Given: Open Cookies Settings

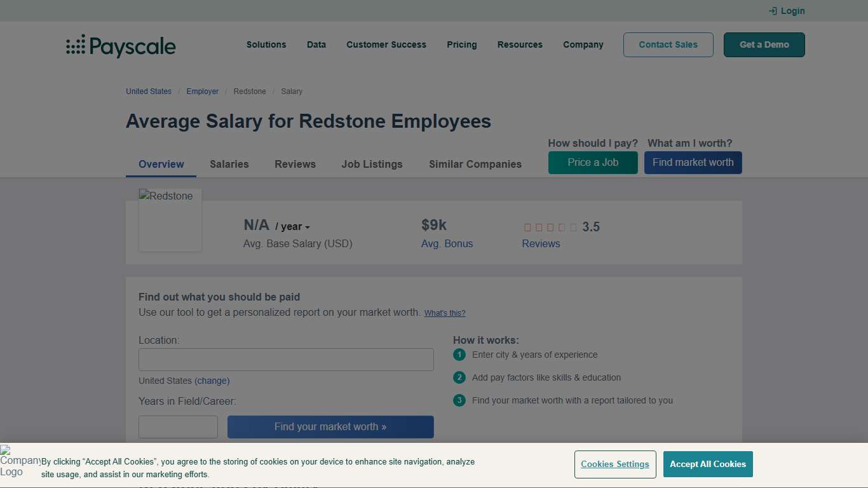Looking at the screenshot, I should (x=614, y=464).
